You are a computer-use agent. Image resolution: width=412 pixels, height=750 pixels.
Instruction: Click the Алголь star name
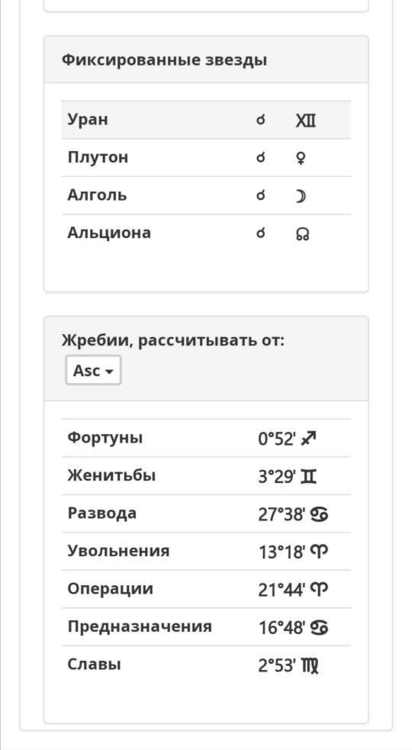tap(97, 195)
